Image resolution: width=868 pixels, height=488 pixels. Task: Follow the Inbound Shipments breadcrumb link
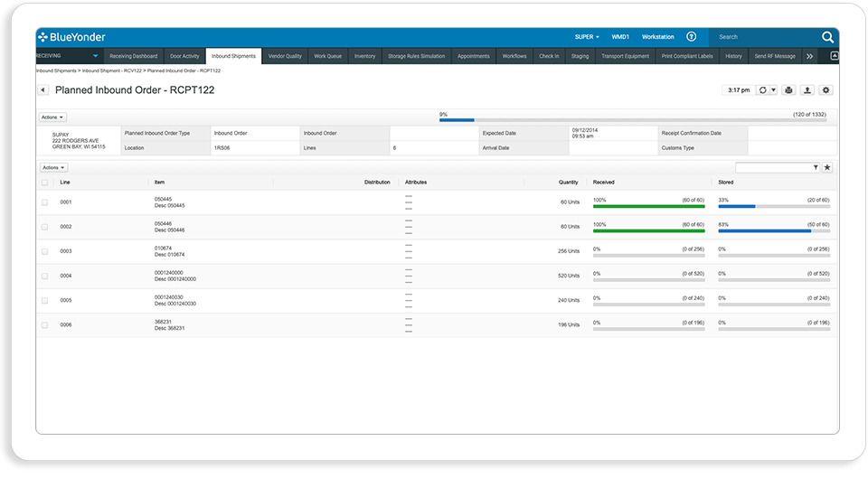click(56, 70)
